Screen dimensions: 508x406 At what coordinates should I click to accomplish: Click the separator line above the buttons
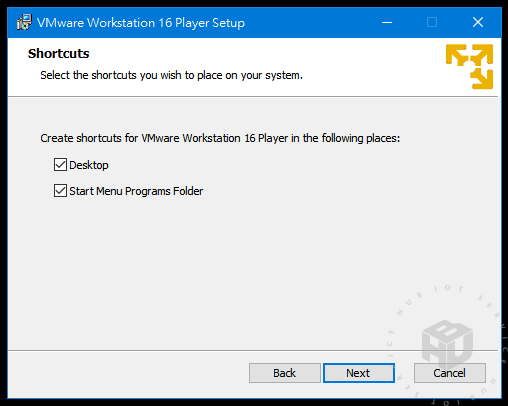(x=253, y=350)
